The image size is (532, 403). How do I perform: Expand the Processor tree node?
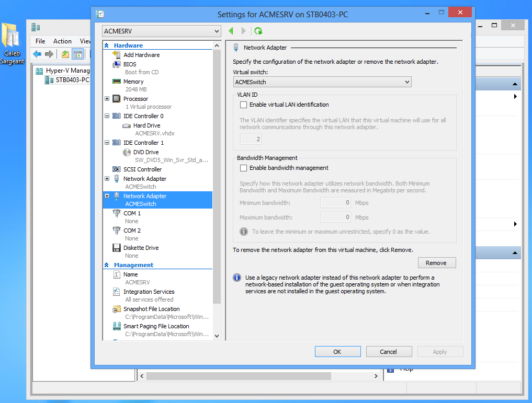pyautogui.click(x=107, y=99)
